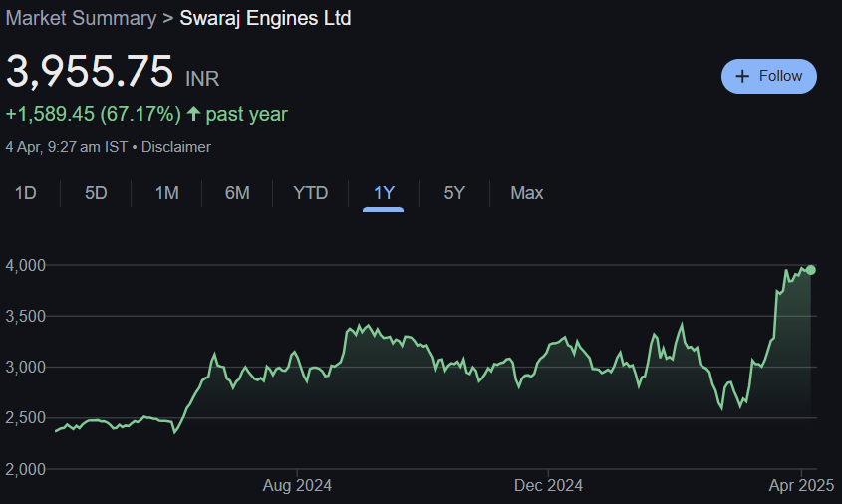Screen dimensions: 842x504
Task: Click the Aug 2024 axis label
Action: click(297, 486)
